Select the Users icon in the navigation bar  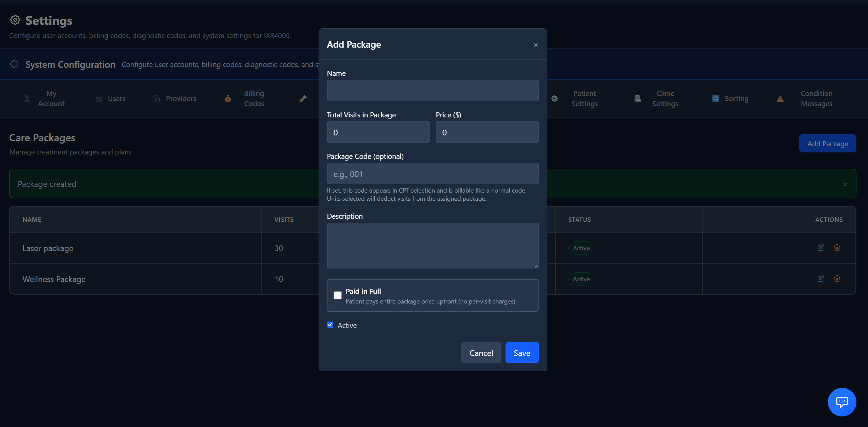click(x=98, y=98)
